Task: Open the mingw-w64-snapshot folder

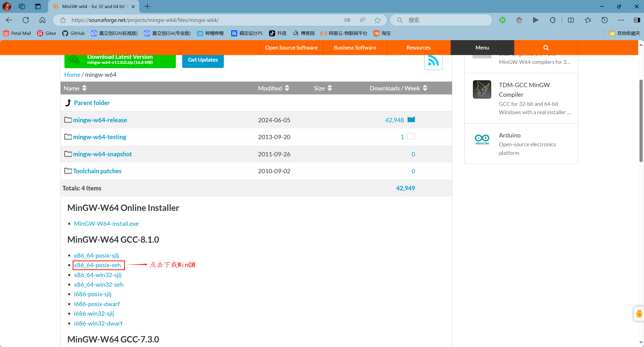Action: pyautogui.click(x=102, y=154)
